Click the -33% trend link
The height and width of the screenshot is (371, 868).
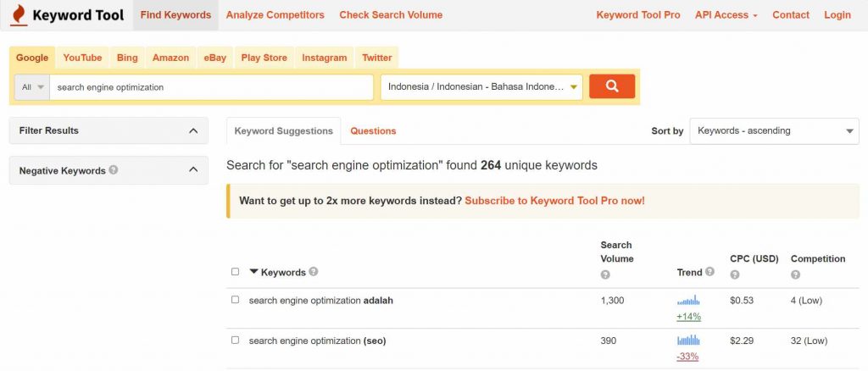(687, 357)
